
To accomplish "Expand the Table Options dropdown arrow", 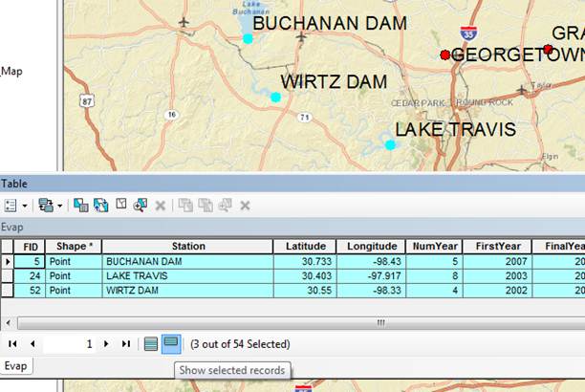I will 23,206.
